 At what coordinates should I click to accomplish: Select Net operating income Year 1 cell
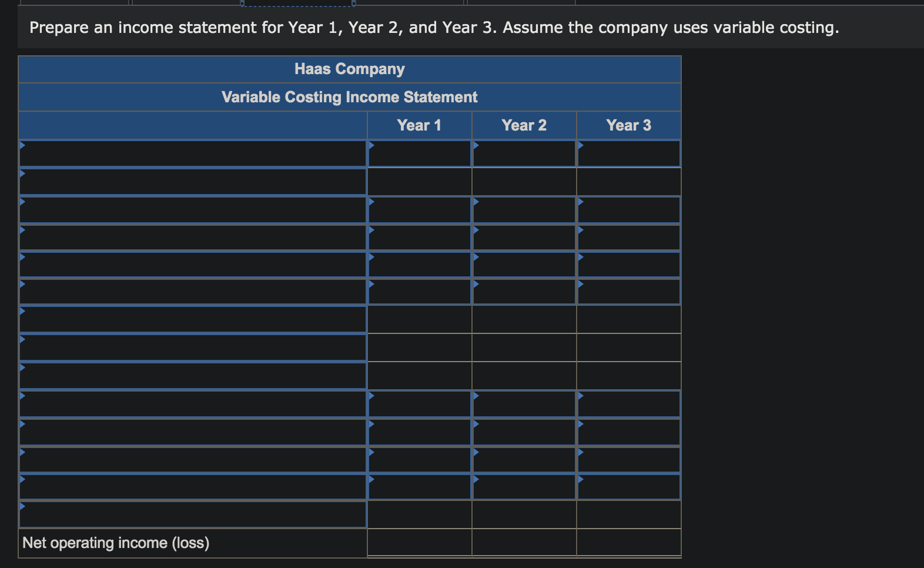click(420, 542)
